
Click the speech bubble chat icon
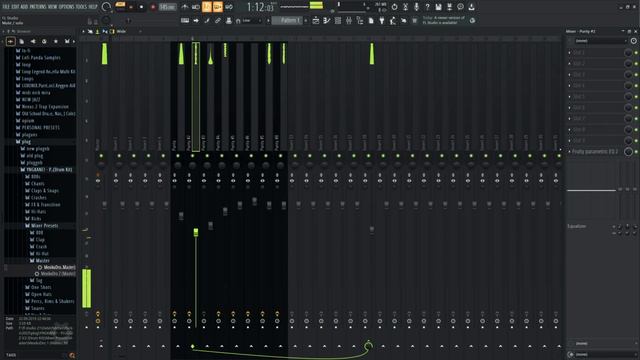click(x=460, y=7)
